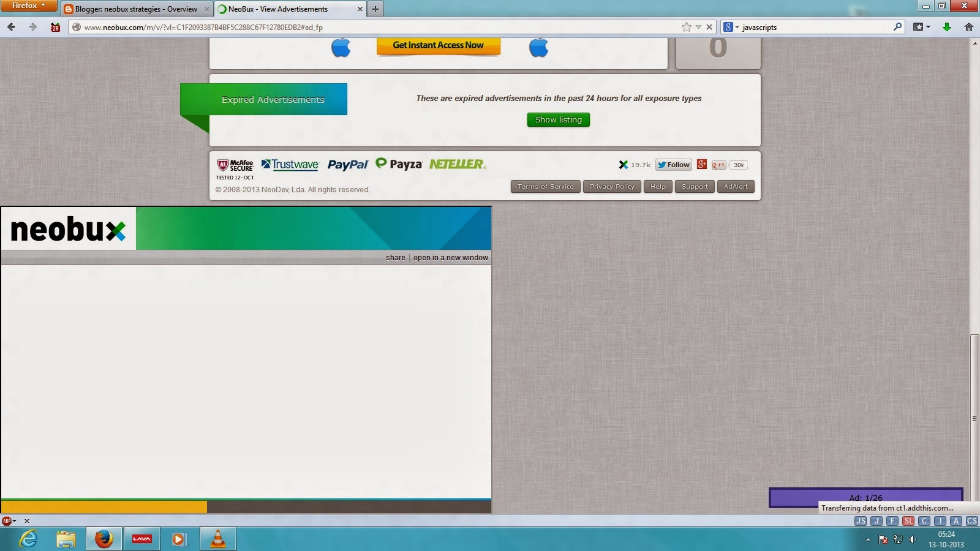The width and height of the screenshot is (980, 551).
Task: Click open in a new window link
Action: (x=451, y=258)
